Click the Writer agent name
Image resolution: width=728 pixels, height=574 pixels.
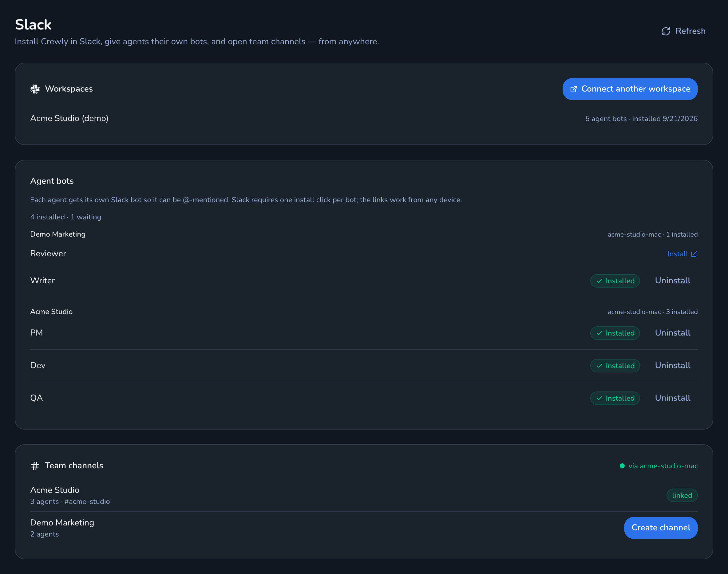pos(42,281)
